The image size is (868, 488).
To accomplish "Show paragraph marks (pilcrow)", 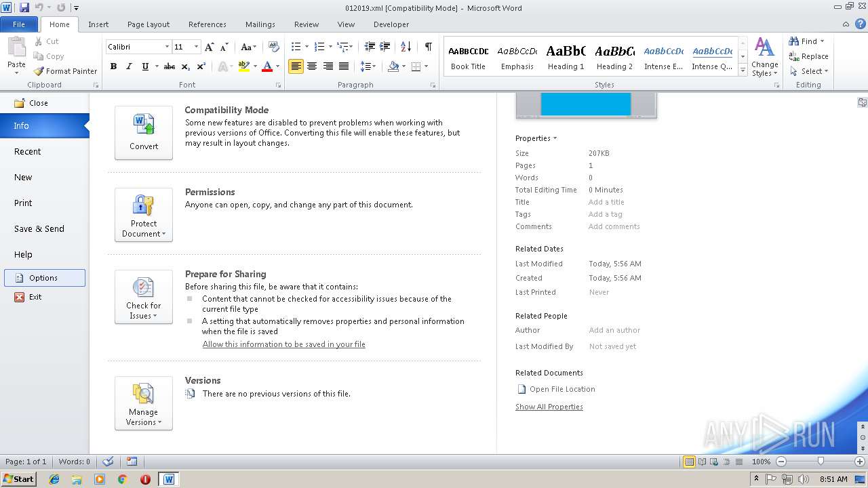I will (428, 47).
